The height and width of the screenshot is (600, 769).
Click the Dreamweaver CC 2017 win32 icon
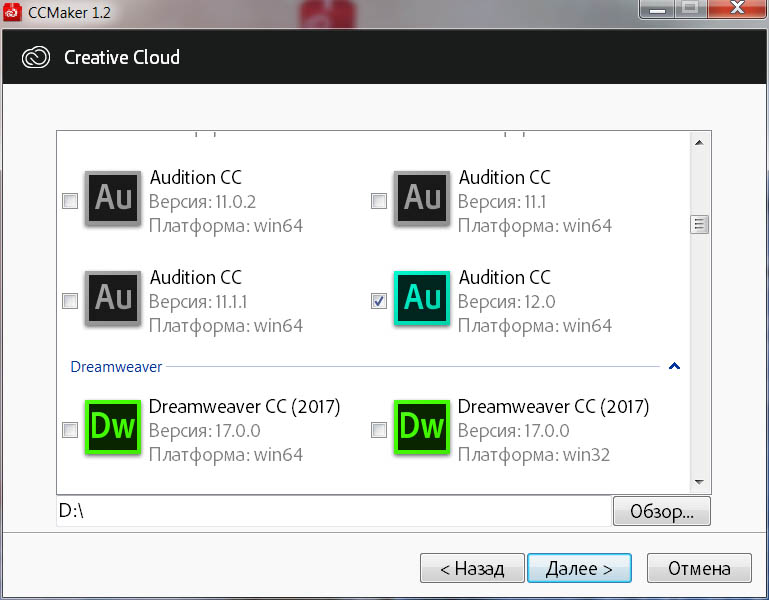point(422,427)
